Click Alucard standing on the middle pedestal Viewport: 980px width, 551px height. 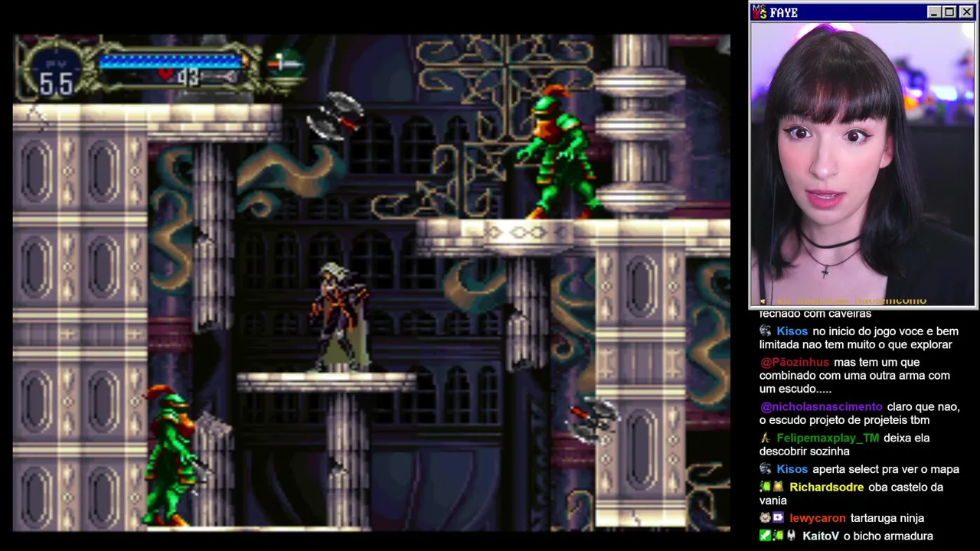339,317
